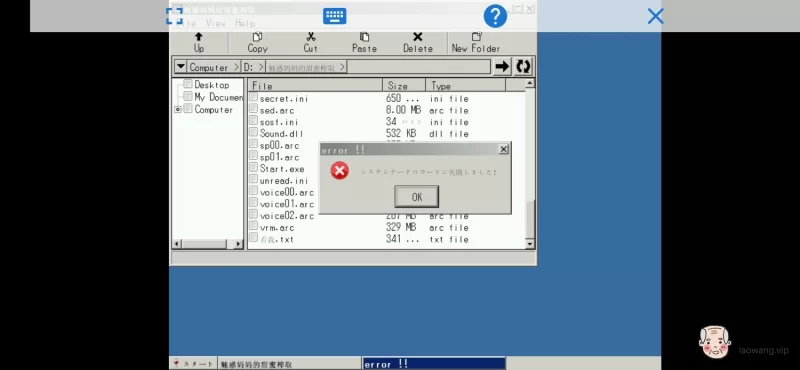Image resolution: width=800 pixels, height=370 pixels.
Task: Select Desktop in the folder tree
Action: tap(211, 85)
